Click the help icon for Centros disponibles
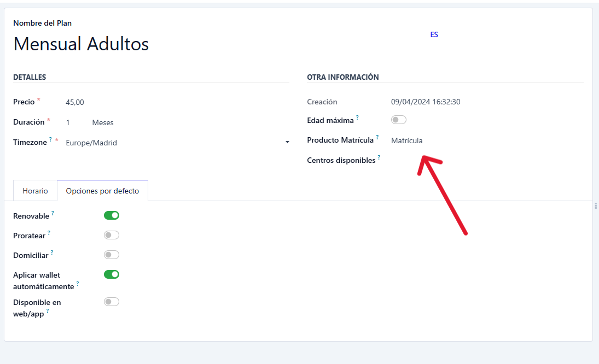Screen dimensions: 599x364 [x=379, y=158]
